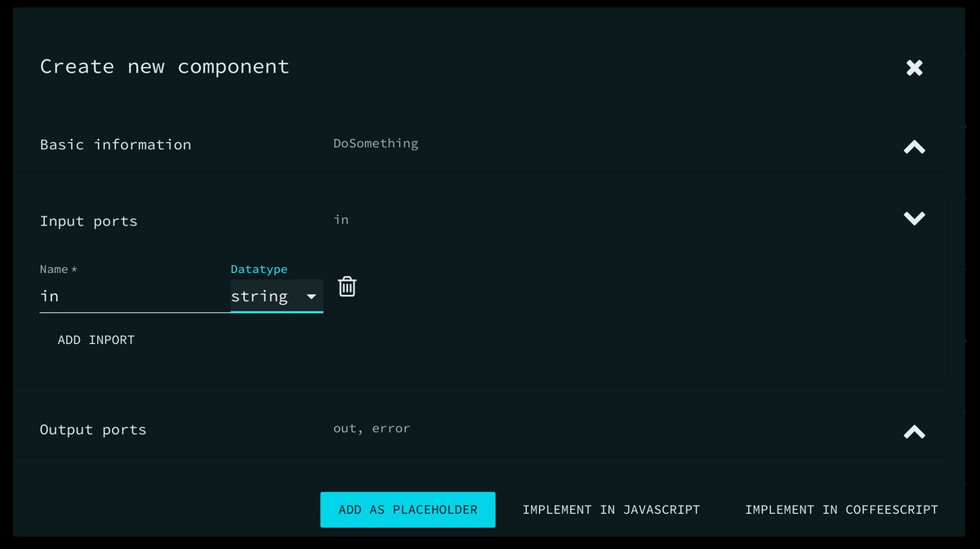Image resolution: width=980 pixels, height=549 pixels.
Task: Select IMPLEMENT IN COFFEESCRIPT
Action: pyautogui.click(x=841, y=509)
